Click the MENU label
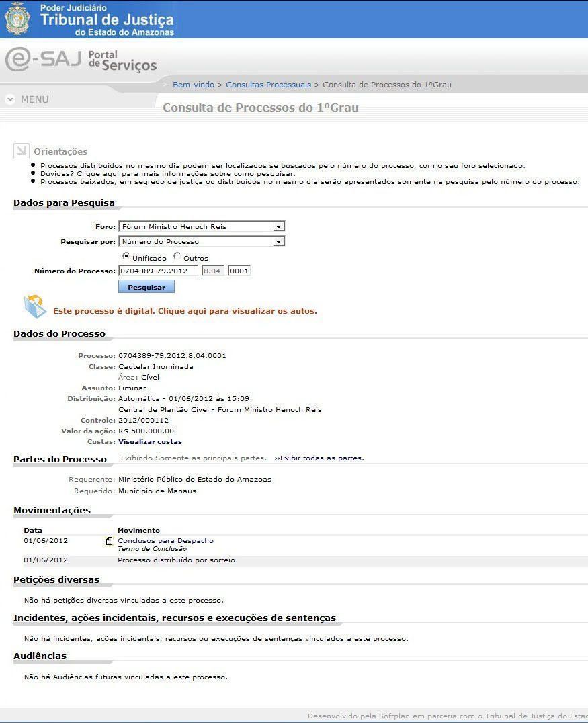Viewport: 588px width, 723px height. pyautogui.click(x=34, y=99)
